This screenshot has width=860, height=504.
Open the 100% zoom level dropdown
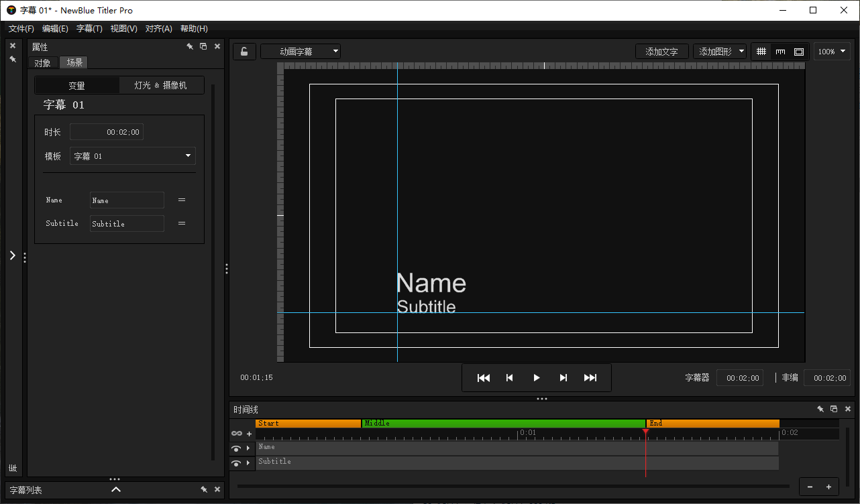(832, 52)
